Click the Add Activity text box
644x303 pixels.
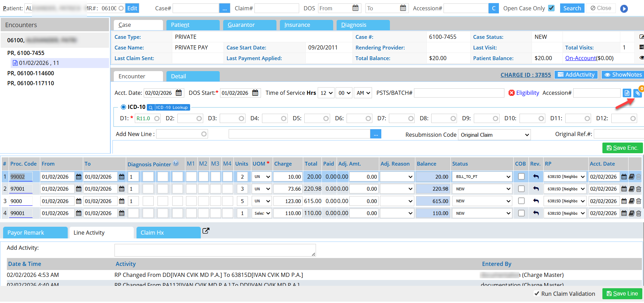pos(215,250)
